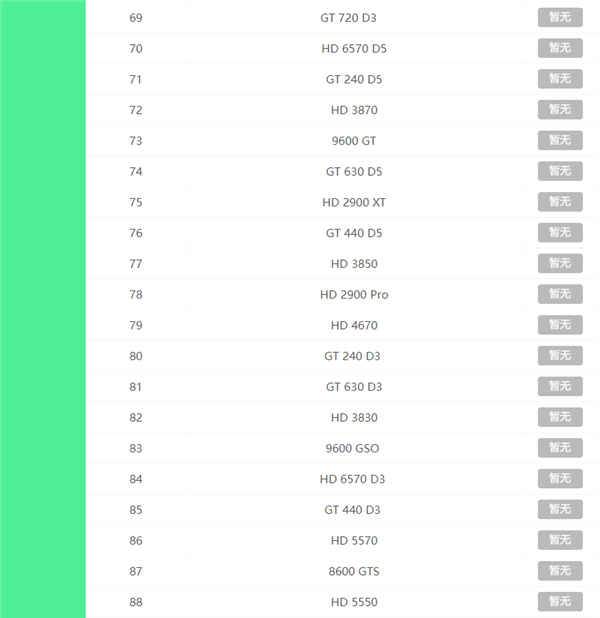Select the GT 240 D3 entry
Viewport: 600px width, 618px height.
[352, 356]
